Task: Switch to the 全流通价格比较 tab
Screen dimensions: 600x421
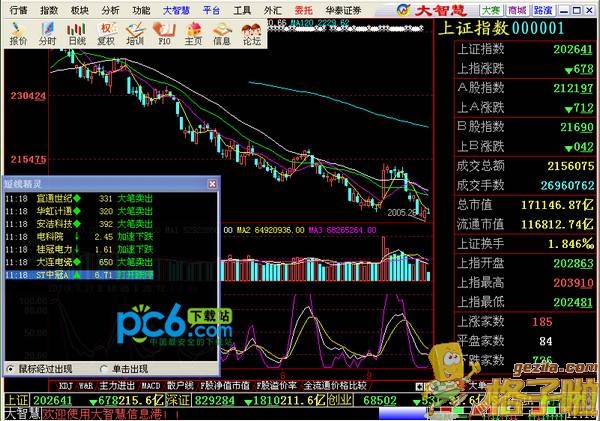Action: click(x=335, y=386)
